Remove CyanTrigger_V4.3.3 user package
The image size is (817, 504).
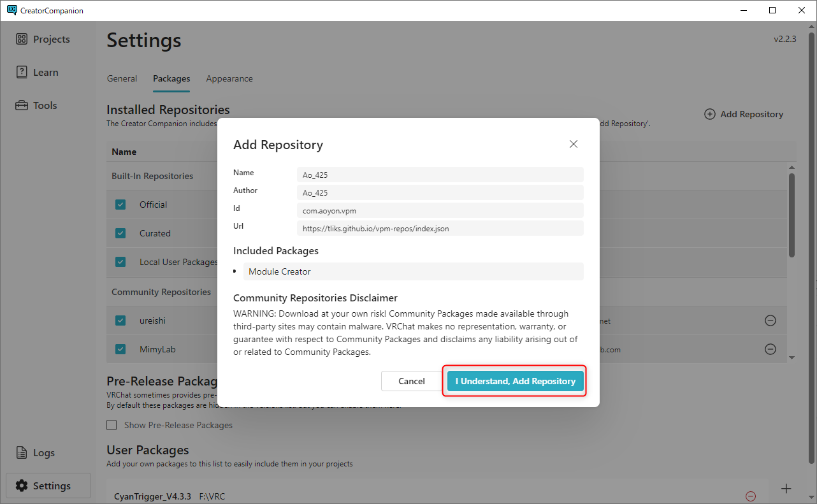point(751,496)
